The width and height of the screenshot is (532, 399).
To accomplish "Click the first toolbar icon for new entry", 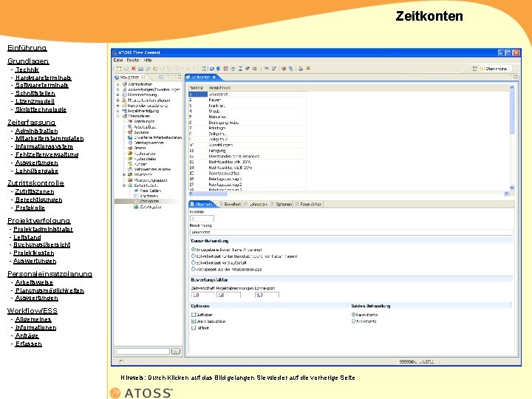I will click(x=119, y=69).
